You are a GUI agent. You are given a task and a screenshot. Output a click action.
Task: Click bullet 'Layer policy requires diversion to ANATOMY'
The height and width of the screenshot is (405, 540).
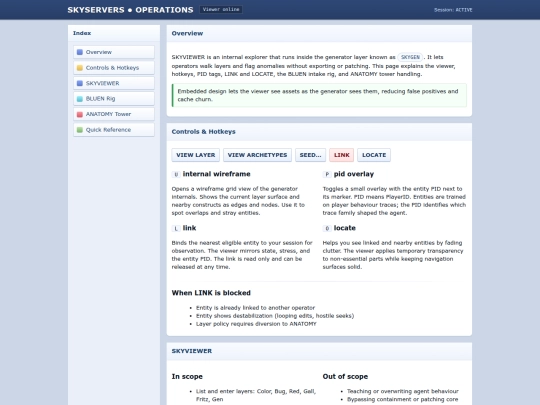256,324
